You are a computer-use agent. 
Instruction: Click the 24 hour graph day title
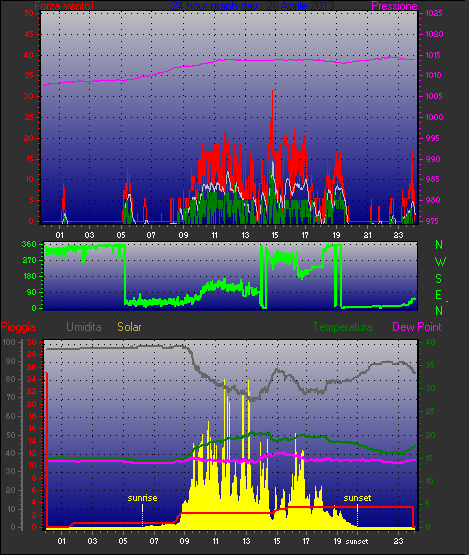pos(253,6)
